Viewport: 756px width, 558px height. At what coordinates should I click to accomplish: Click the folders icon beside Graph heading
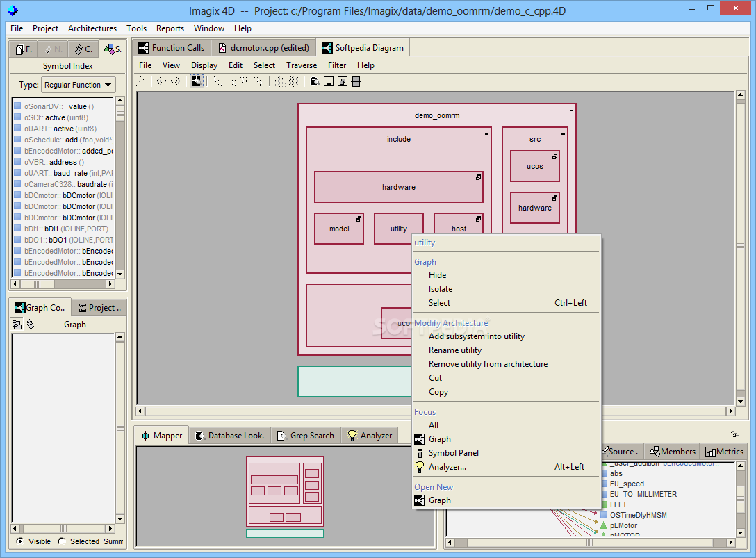(17, 325)
